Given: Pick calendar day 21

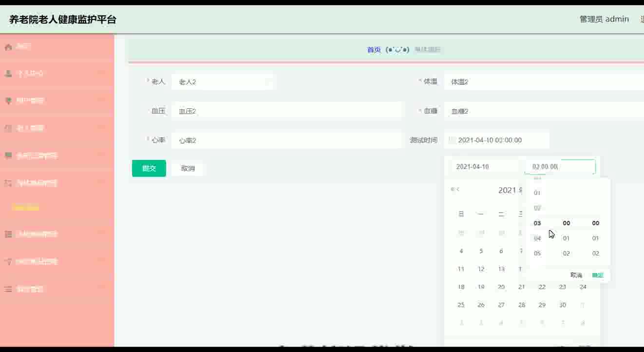Looking at the screenshot, I should point(522,287).
